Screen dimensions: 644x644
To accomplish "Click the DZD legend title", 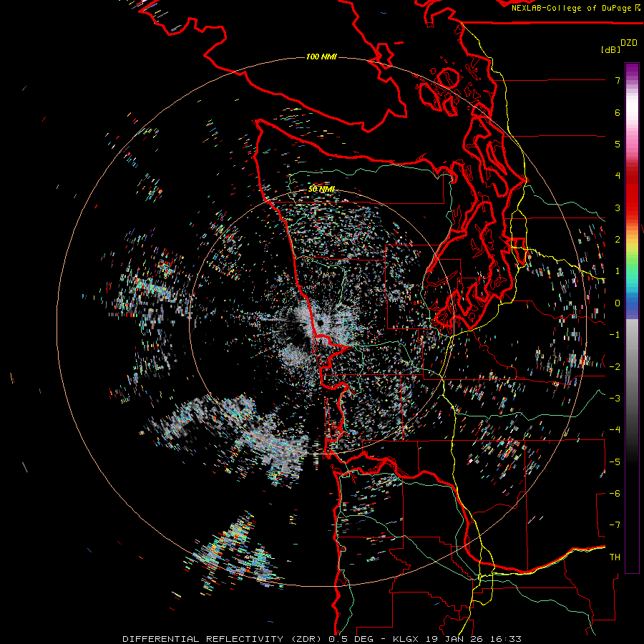I will coord(629,43).
